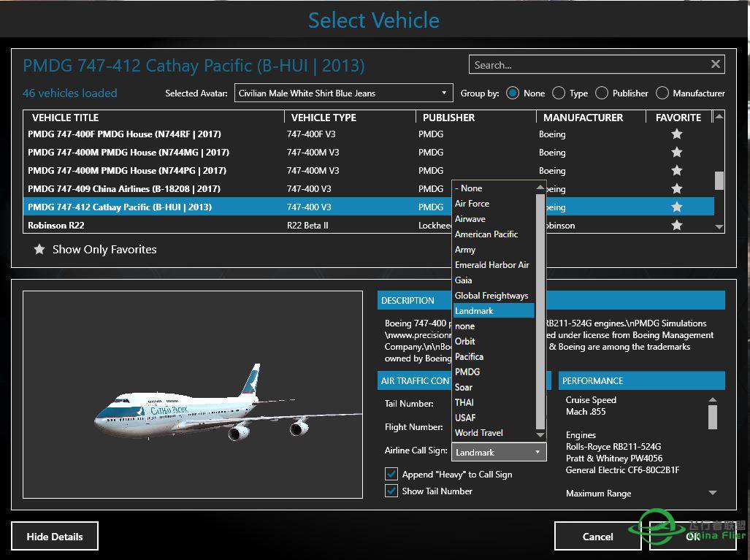Open the Selected Avatar dropdown

click(x=443, y=93)
